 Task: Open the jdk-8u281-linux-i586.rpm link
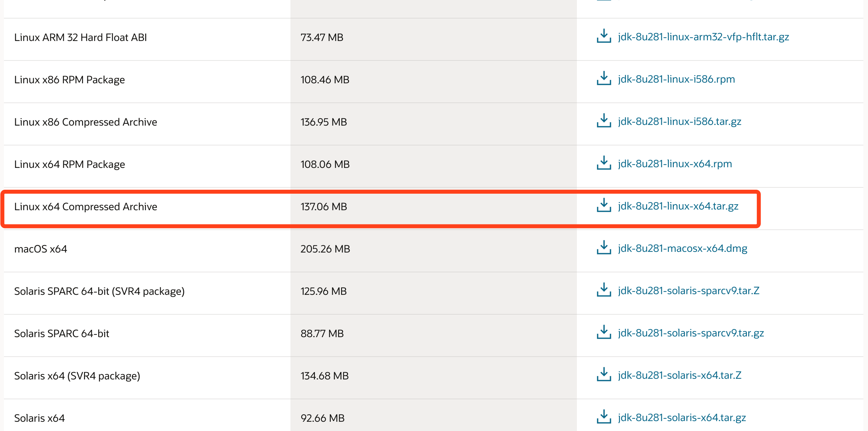pyautogui.click(x=676, y=79)
